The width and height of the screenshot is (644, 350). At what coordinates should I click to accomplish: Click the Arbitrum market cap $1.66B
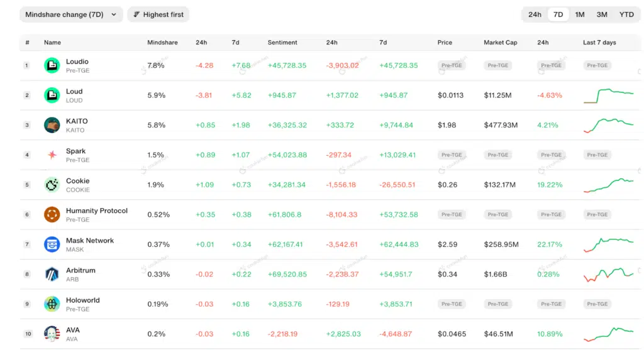(496, 274)
